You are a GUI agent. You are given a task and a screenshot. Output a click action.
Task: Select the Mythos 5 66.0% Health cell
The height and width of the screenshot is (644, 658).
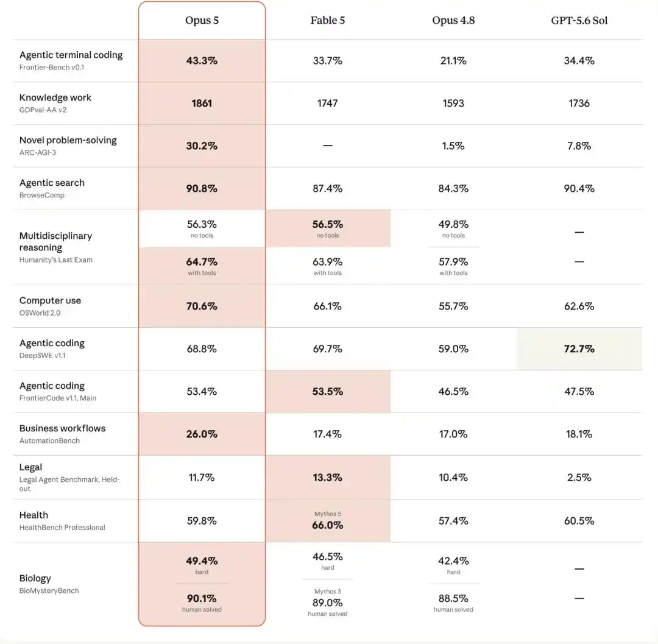[328, 521]
